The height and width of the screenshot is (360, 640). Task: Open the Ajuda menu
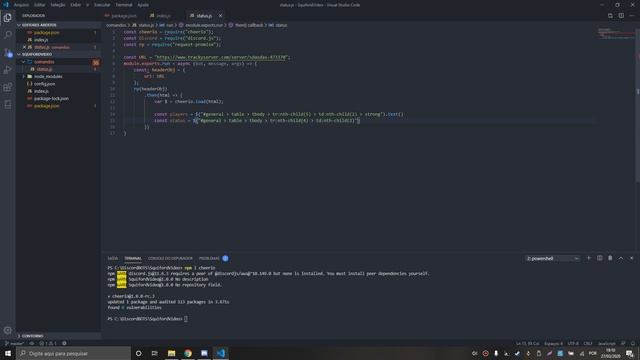point(143,5)
